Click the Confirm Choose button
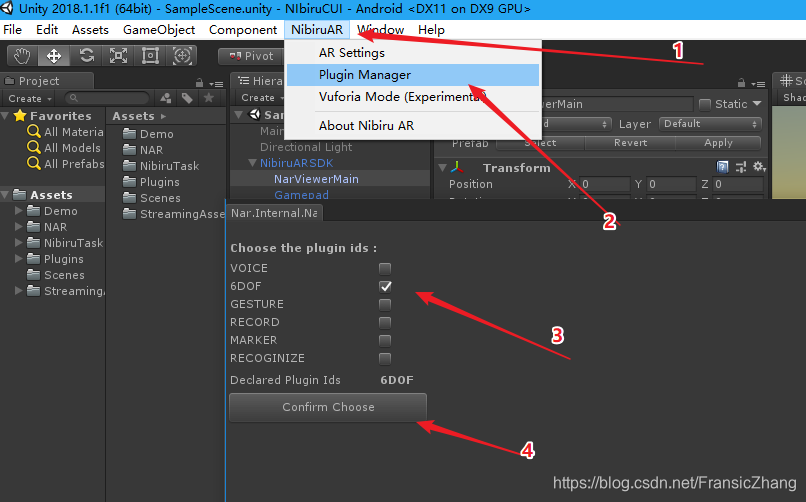This screenshot has width=806, height=502. tap(328, 407)
